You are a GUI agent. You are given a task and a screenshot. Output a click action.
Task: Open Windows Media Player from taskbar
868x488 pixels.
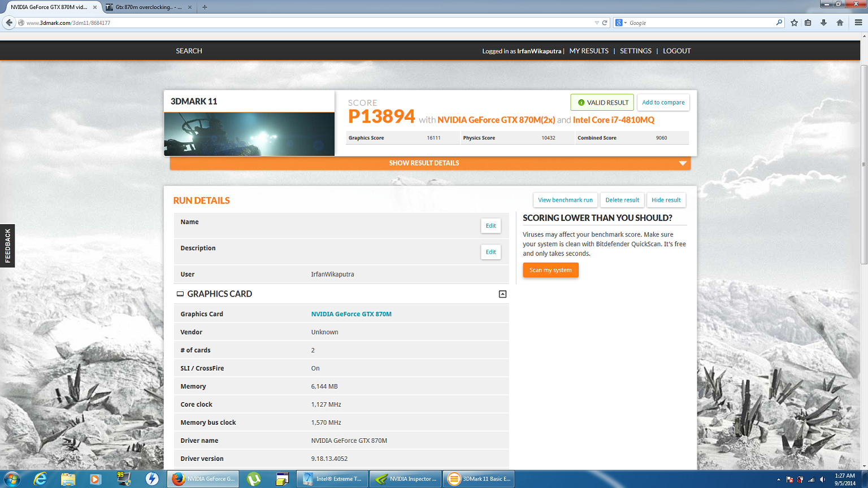pos(96,479)
